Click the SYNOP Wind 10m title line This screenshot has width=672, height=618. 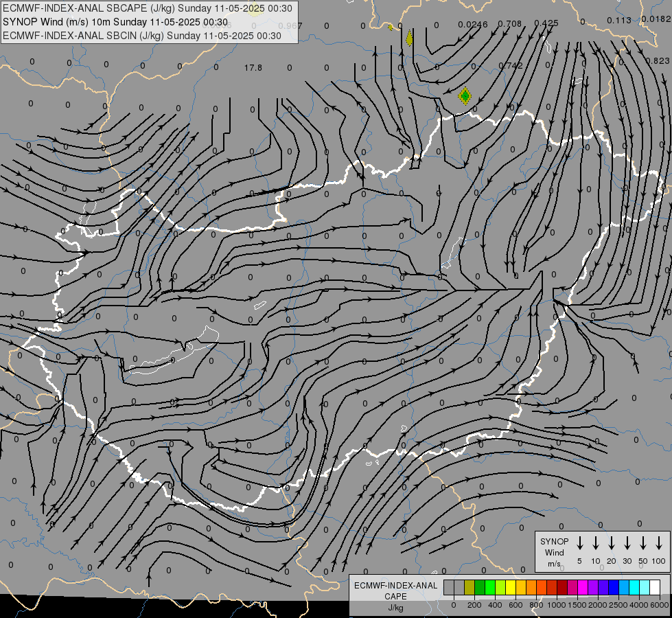[x=115, y=22]
